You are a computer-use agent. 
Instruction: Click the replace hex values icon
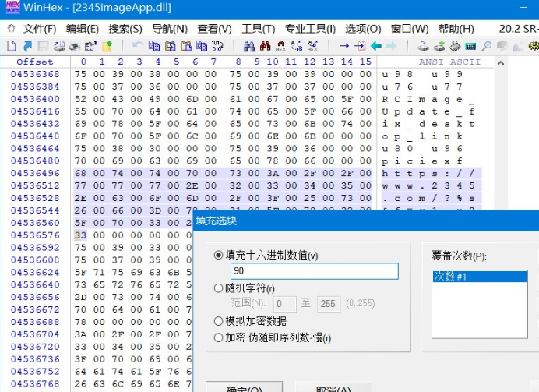tap(312, 46)
